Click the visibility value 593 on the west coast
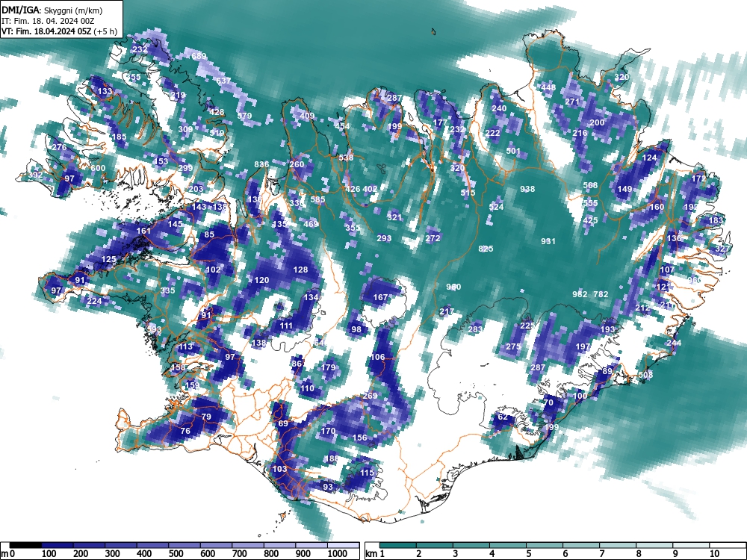The width and height of the screenshot is (747, 560). click(154, 329)
